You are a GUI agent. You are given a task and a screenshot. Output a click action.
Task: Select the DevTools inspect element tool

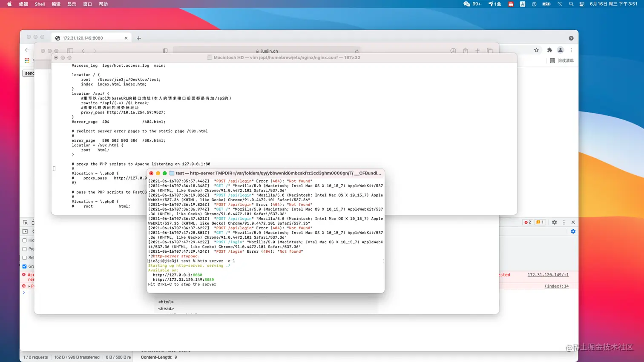(x=25, y=222)
